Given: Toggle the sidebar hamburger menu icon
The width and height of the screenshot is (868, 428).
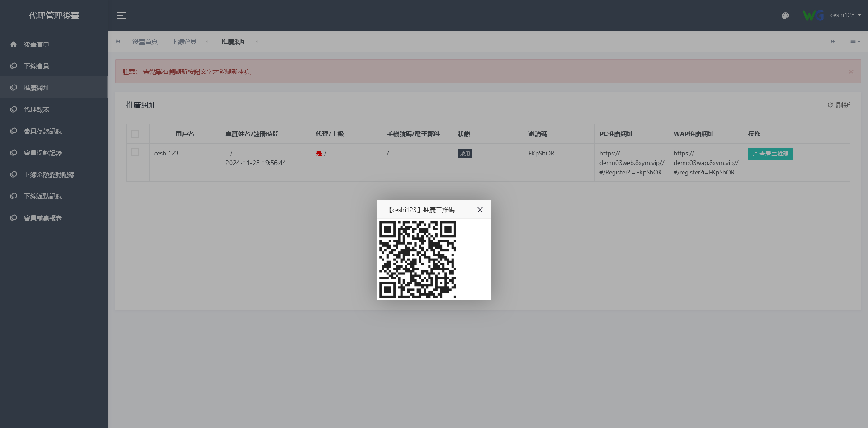Looking at the screenshot, I should pyautogui.click(x=121, y=15).
